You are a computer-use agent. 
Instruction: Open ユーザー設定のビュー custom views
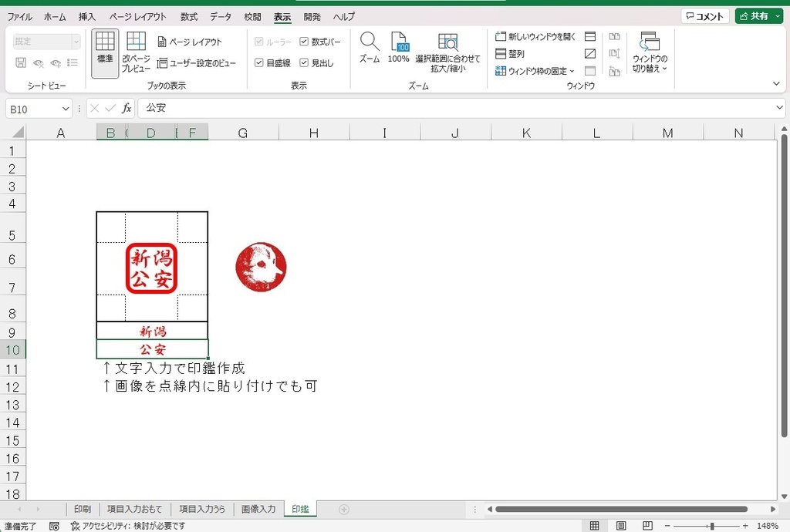point(196,63)
